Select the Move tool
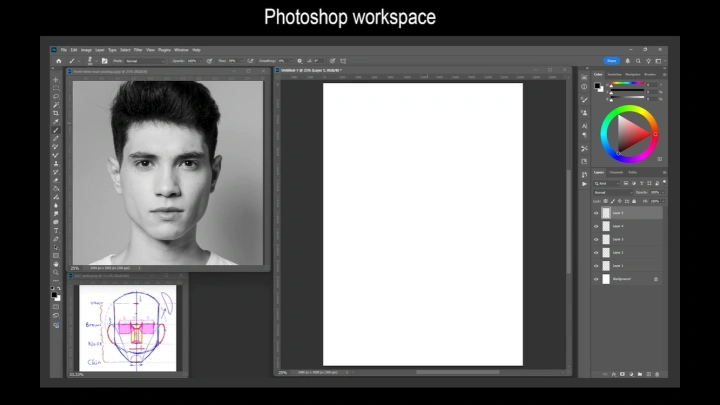 [x=56, y=80]
